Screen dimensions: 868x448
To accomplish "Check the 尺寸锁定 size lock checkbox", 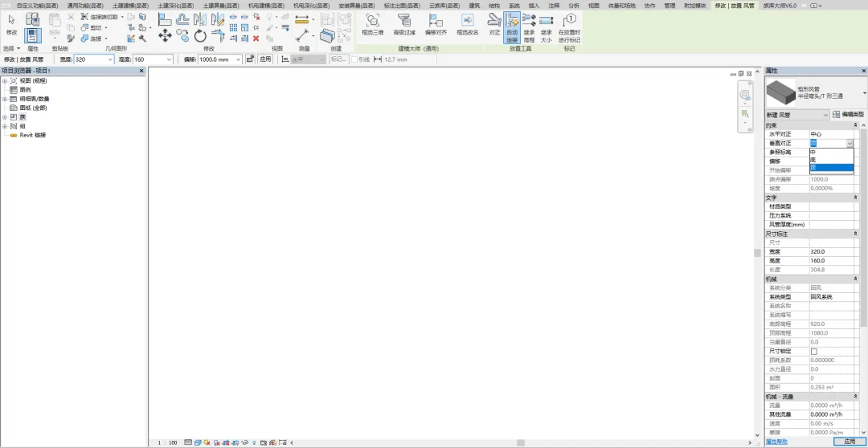I will click(813, 351).
